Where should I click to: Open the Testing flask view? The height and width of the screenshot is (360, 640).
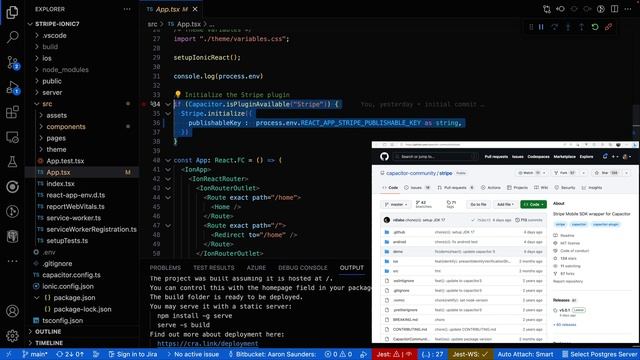12,162
